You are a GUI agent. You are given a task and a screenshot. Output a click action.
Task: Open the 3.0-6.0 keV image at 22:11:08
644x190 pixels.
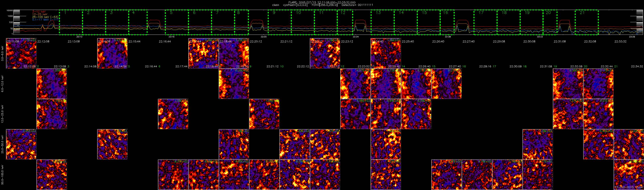tap(21, 53)
